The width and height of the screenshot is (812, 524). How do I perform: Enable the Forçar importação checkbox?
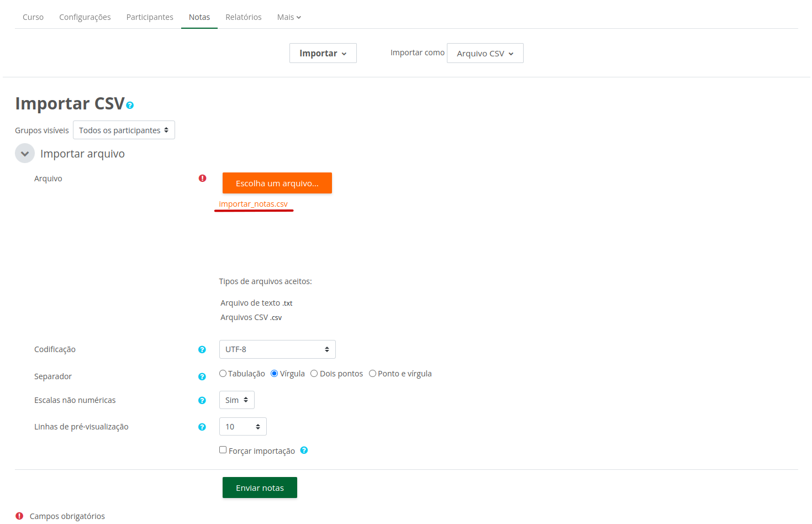(223, 450)
